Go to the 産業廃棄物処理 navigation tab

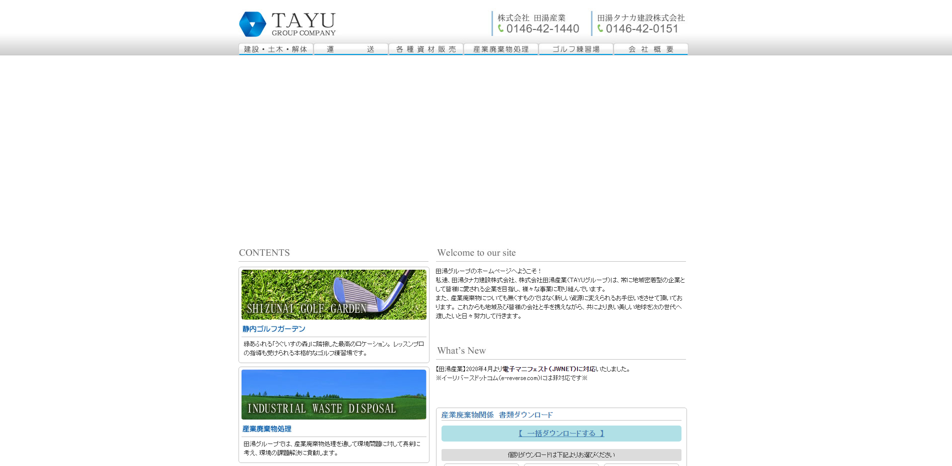click(501, 49)
